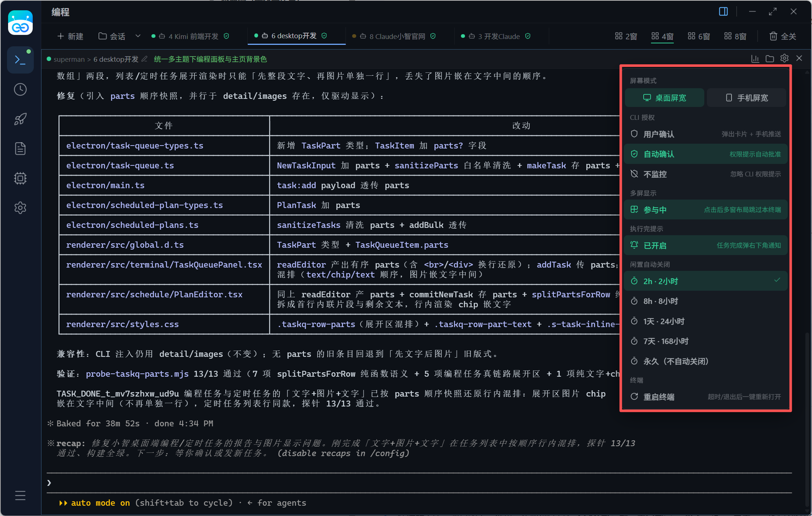Select 手机屏宽 screen mode
This screenshot has height=516, width=812.
pyautogui.click(x=747, y=98)
